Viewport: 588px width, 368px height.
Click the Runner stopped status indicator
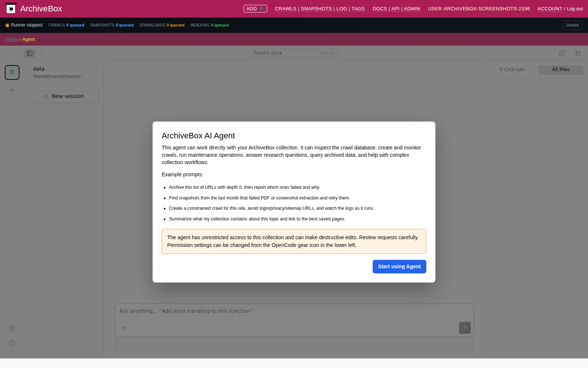24,25
